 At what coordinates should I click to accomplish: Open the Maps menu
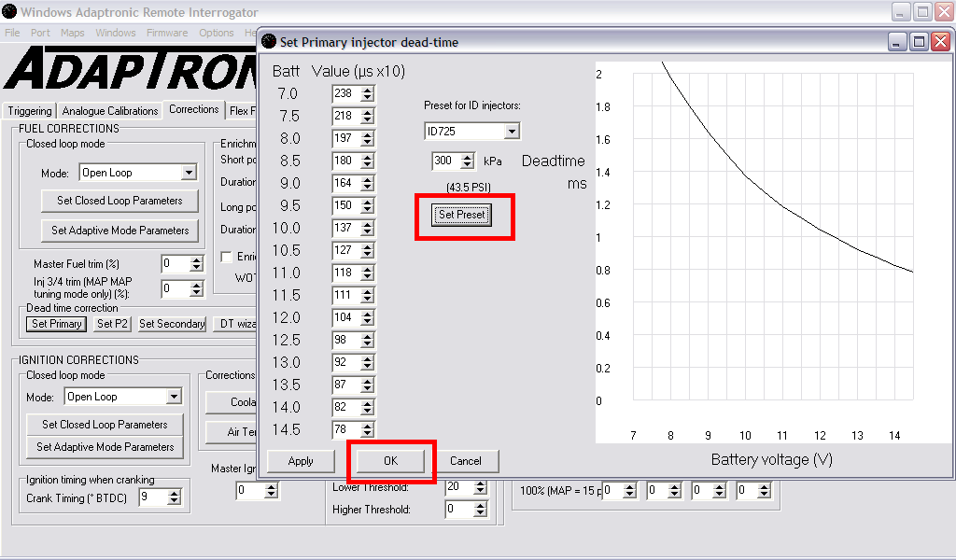[73, 33]
